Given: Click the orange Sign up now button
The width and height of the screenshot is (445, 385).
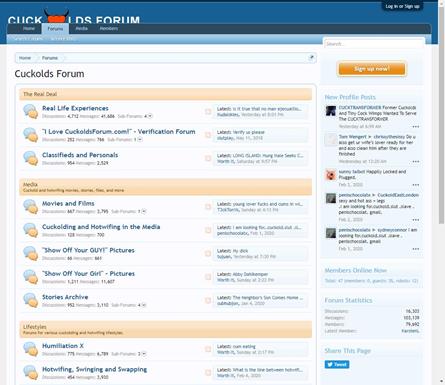Looking at the screenshot, I should coord(372,69).
